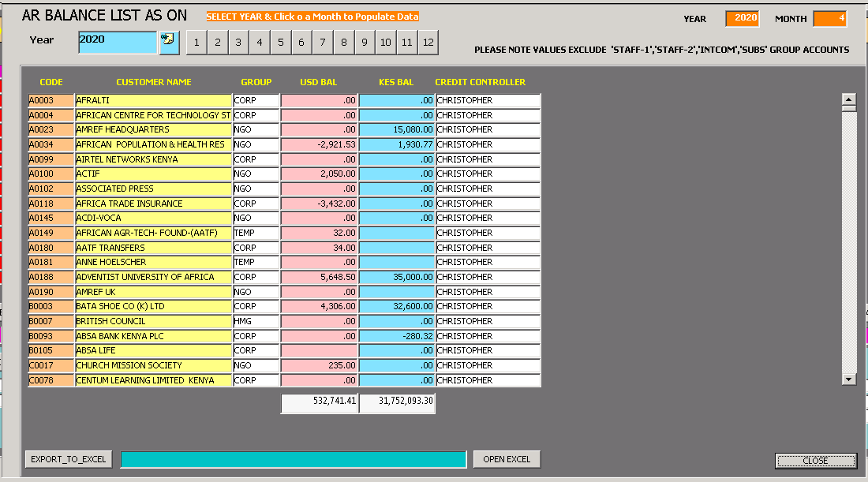Viewport: 868px width, 482px height.
Task: Select month 9 button
Action: point(365,43)
